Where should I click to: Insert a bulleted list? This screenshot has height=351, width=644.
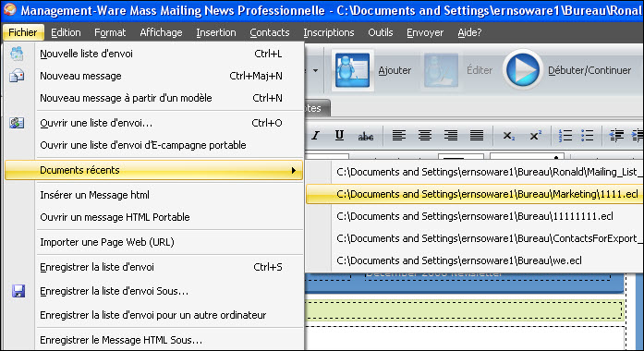pyautogui.click(x=588, y=135)
